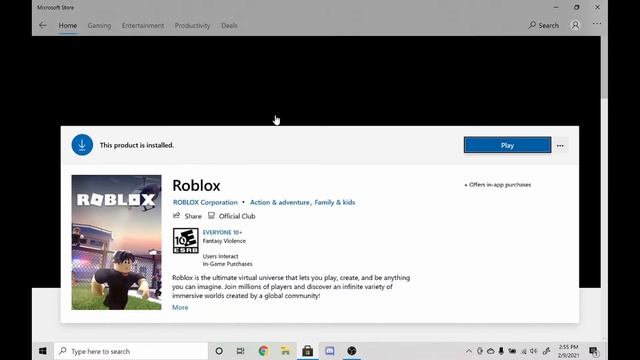Click the 'This product is installed.' text

tap(137, 145)
